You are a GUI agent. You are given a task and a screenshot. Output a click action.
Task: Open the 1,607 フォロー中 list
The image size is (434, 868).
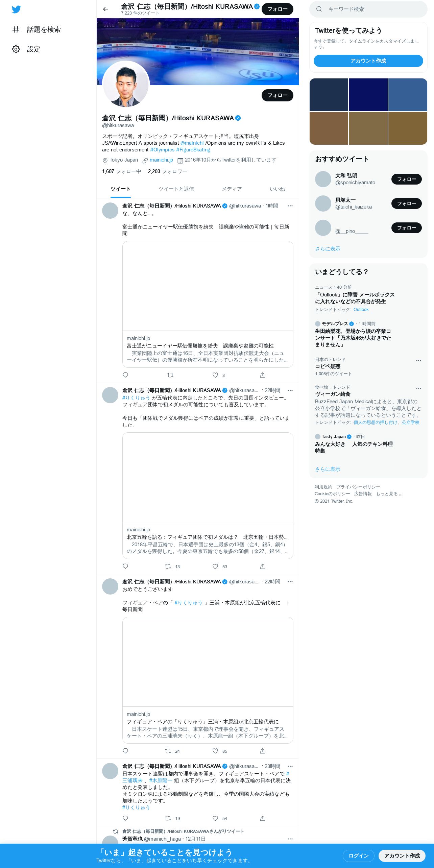[121, 171]
